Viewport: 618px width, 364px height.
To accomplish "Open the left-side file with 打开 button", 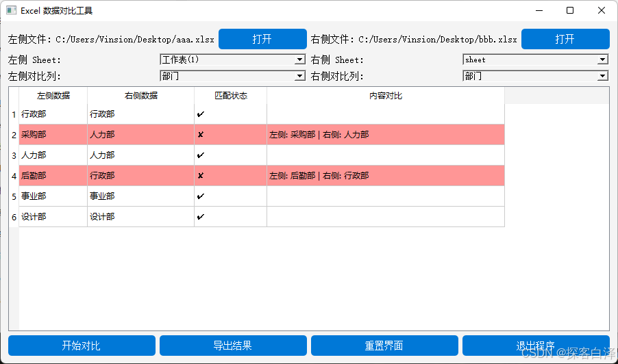I will click(262, 39).
